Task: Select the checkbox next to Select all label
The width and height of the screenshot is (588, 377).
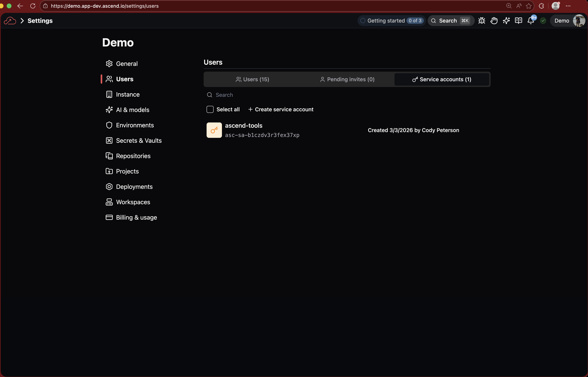Action: coord(210,109)
